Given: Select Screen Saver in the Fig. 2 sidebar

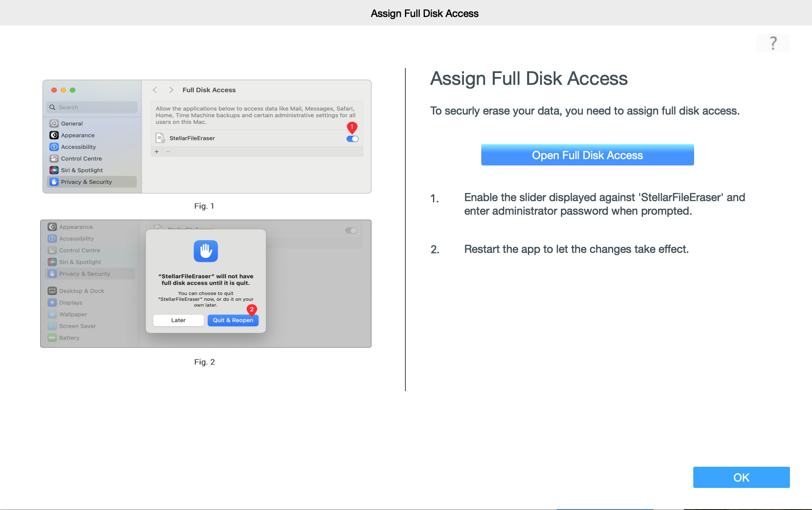Looking at the screenshot, I should tap(90, 326).
